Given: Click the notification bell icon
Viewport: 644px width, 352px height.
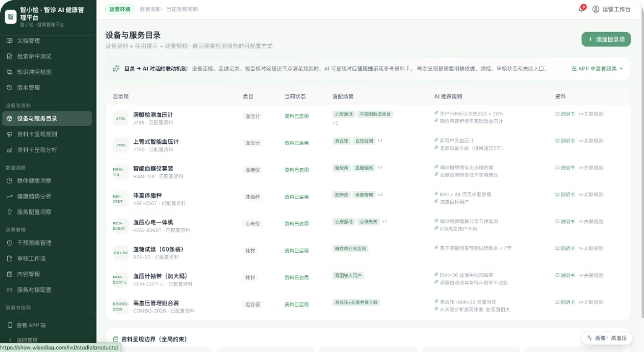Looking at the screenshot, I should (x=582, y=9).
